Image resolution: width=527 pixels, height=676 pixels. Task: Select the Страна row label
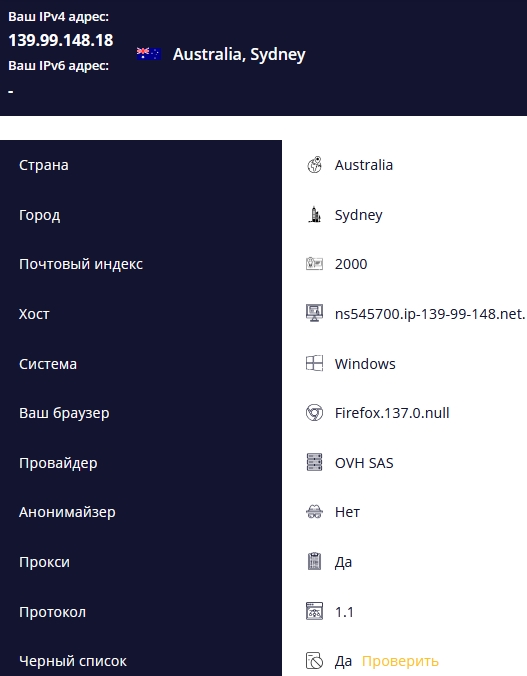pyautogui.click(x=44, y=165)
